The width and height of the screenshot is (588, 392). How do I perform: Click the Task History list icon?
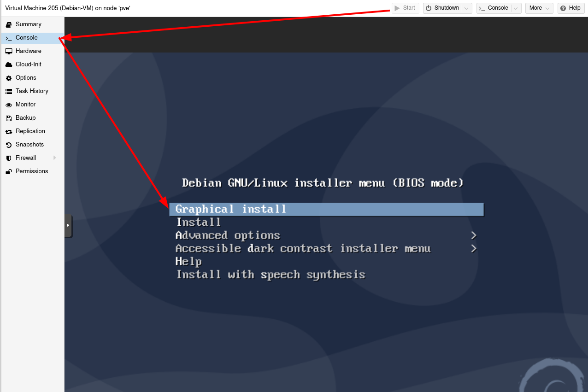(x=8, y=91)
